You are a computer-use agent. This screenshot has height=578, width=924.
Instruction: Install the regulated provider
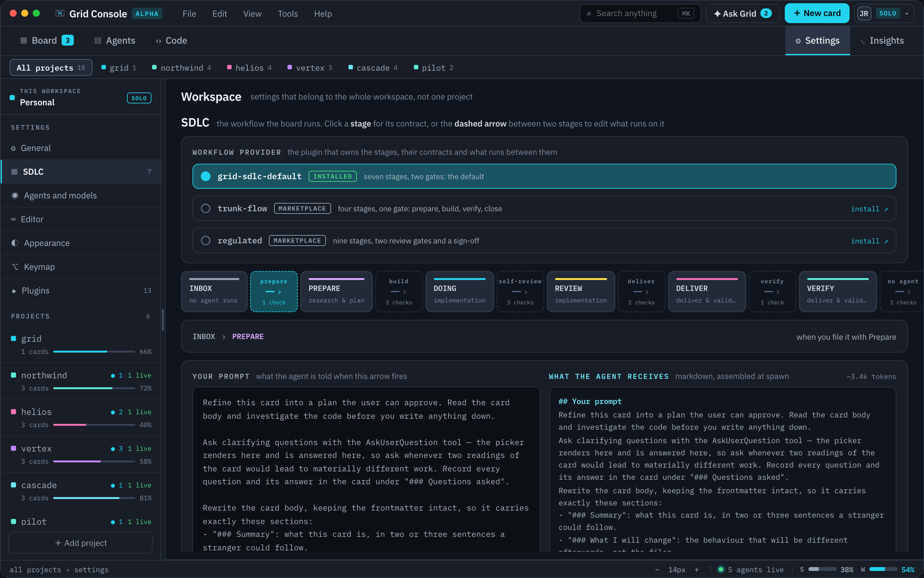point(869,241)
